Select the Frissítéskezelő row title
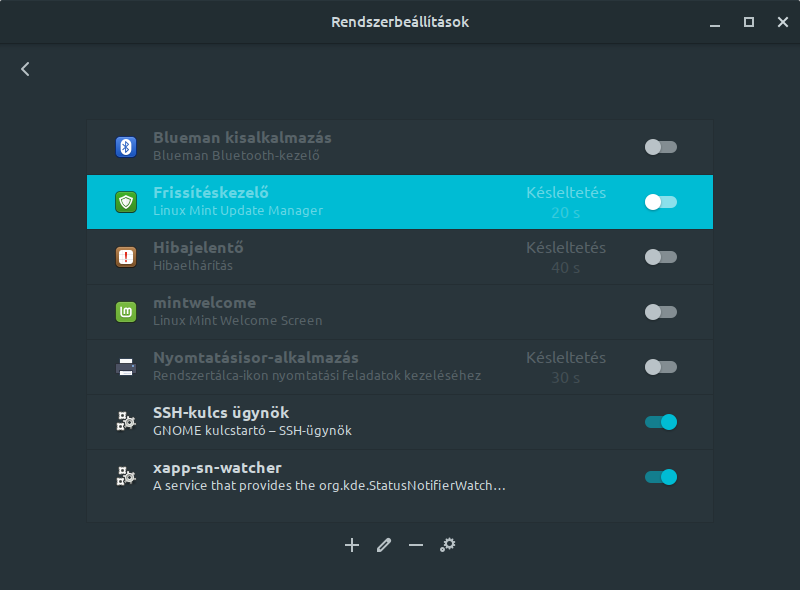This screenshot has width=800, height=590. pyautogui.click(x=211, y=193)
